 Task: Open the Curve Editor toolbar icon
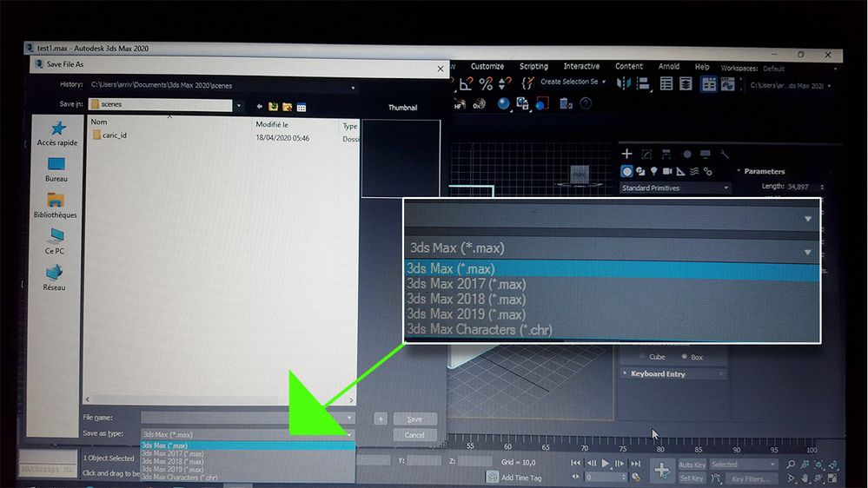click(727, 84)
